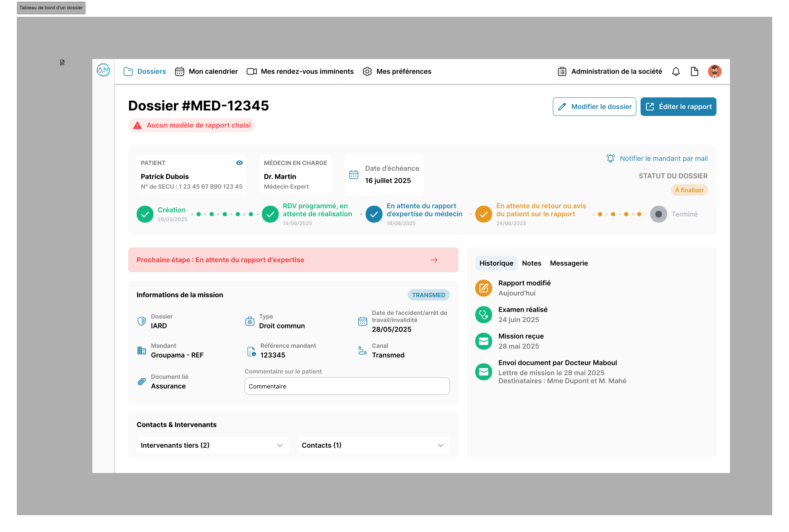Image resolution: width=789 pixels, height=532 pixels.
Task: Expand the Contacts (1) dropdown
Action: pyautogui.click(x=374, y=445)
